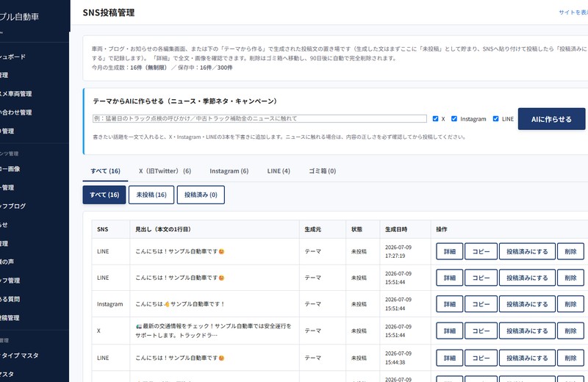Click the AIに作らせる button

point(551,119)
